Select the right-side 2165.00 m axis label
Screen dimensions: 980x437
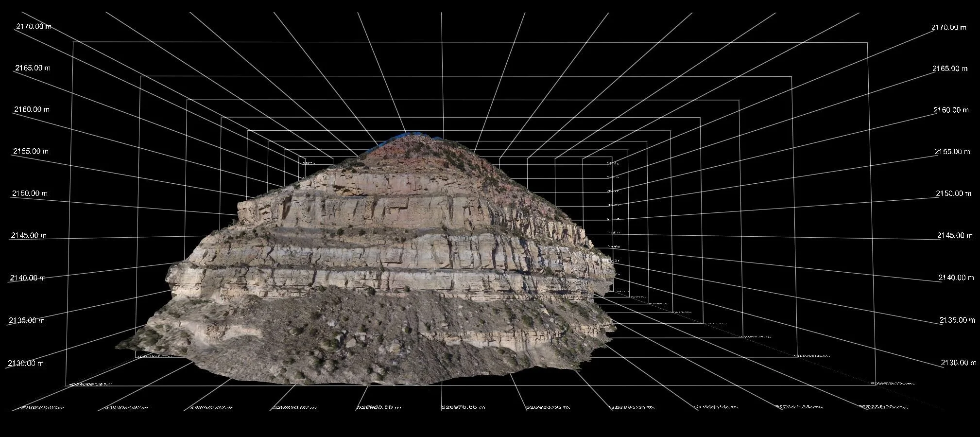pyautogui.click(x=950, y=69)
